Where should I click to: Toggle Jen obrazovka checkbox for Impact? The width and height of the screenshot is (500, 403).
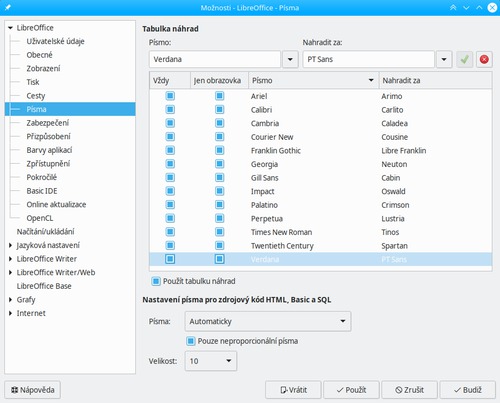click(219, 191)
